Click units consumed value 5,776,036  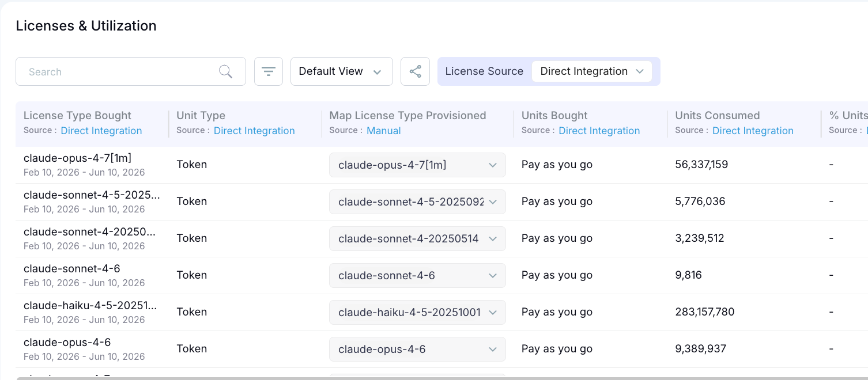[700, 202]
